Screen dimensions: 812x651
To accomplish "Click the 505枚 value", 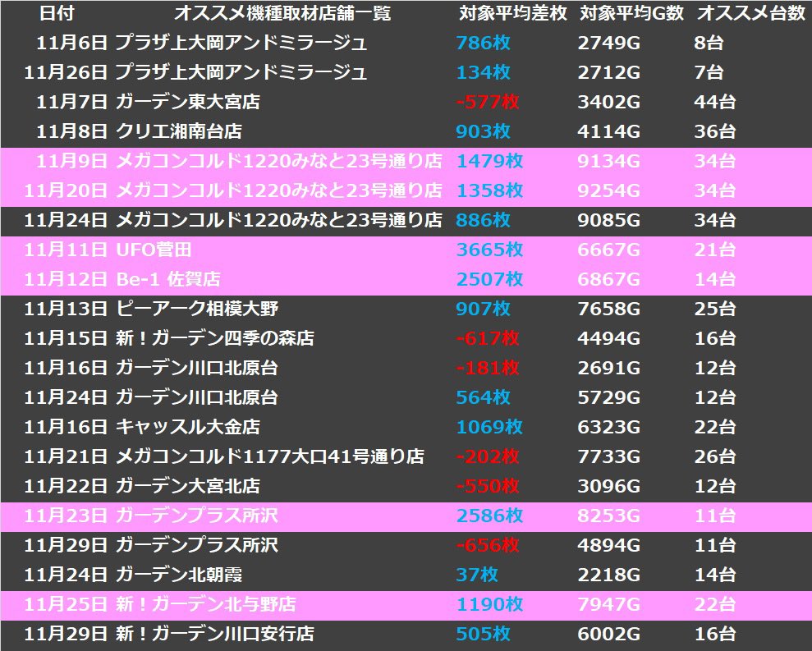I will (x=483, y=634).
